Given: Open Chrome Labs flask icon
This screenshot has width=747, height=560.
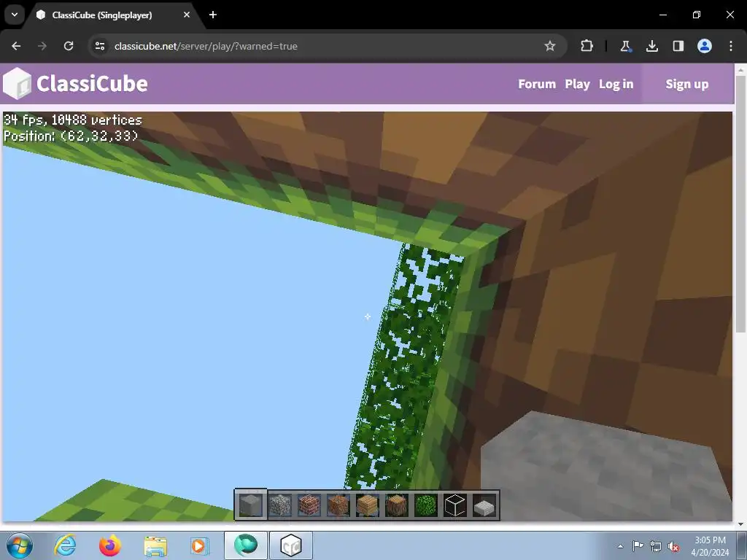Looking at the screenshot, I should click(x=625, y=46).
